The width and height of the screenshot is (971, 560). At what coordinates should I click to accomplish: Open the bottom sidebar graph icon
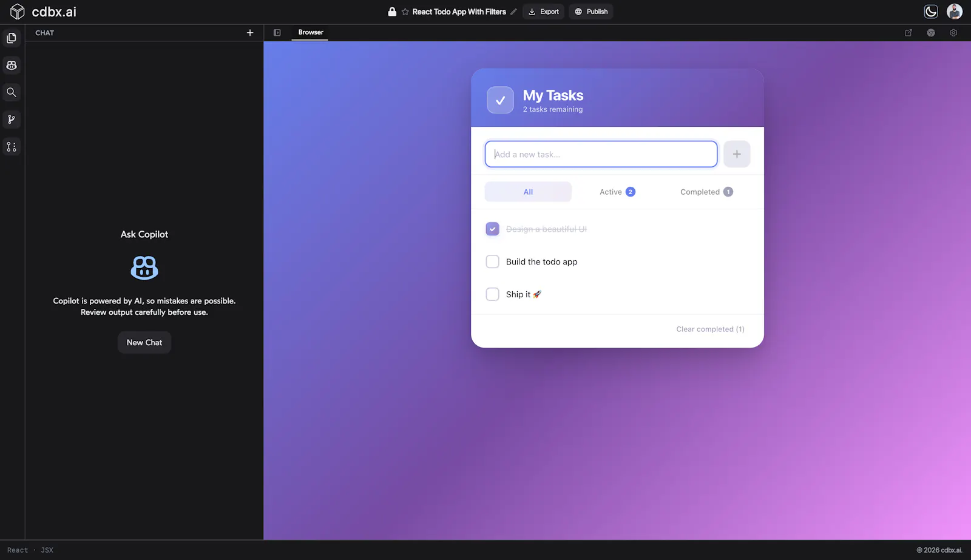(12, 147)
